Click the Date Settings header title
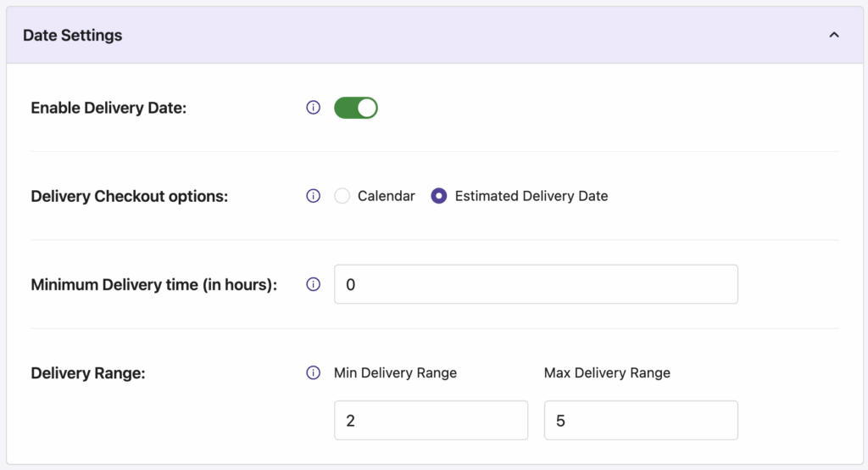 73,35
